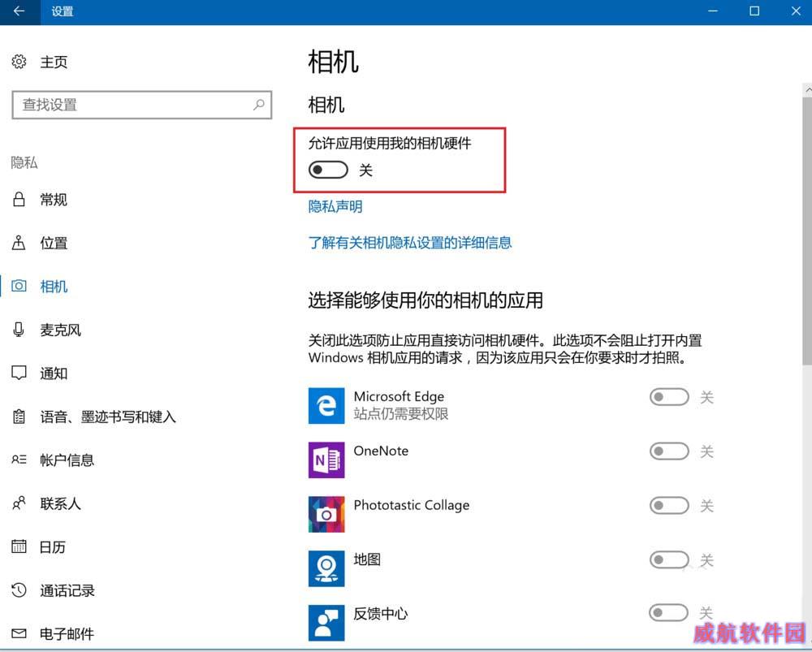Screen dimensions: 812x652
Task: Toggle camera access for OneNote
Action: pyautogui.click(x=669, y=451)
